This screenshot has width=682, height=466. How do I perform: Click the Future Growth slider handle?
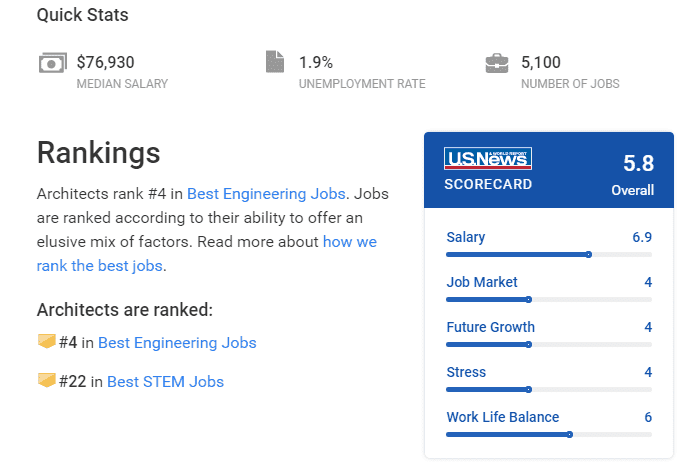click(x=529, y=345)
